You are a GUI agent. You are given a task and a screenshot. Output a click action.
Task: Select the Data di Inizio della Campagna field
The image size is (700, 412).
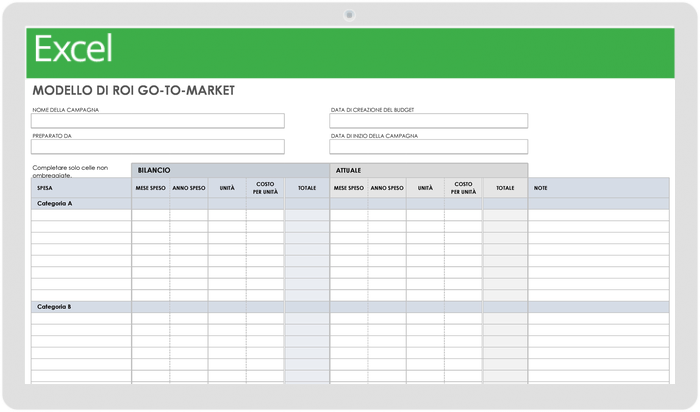pos(428,147)
